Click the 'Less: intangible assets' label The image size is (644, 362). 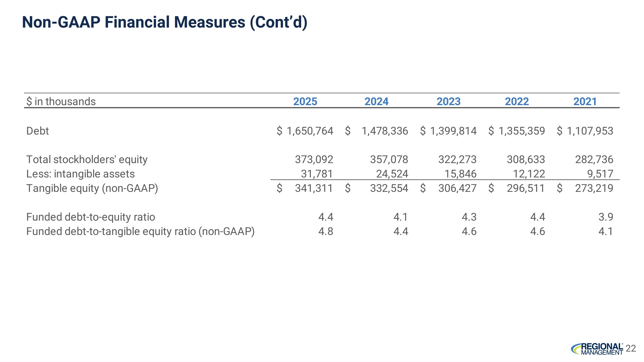(80, 174)
